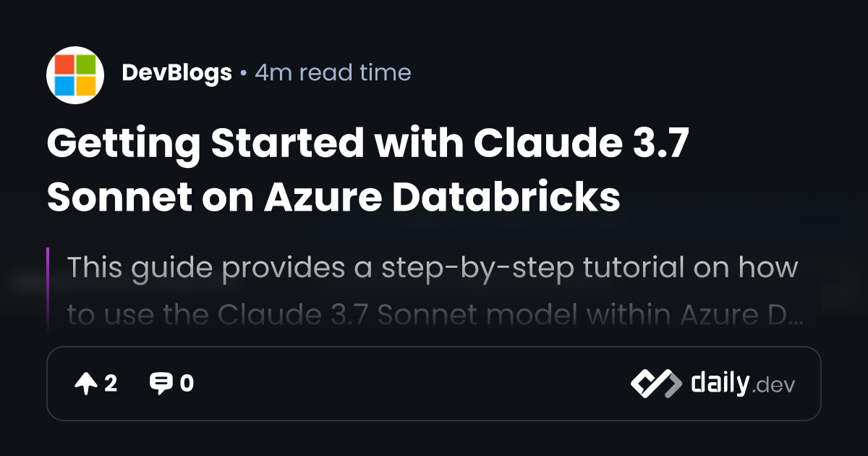Upvote the post with the arrow icon

click(85, 384)
